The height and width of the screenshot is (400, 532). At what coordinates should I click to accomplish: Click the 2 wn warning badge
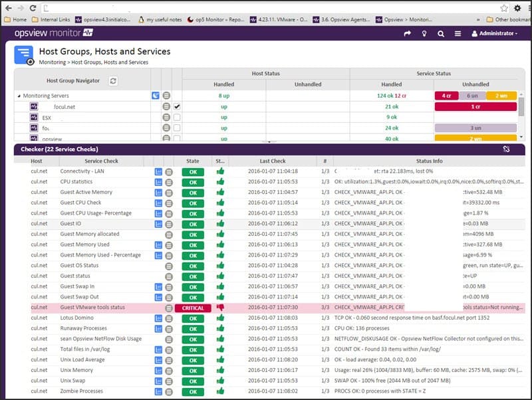pyautogui.click(x=501, y=96)
